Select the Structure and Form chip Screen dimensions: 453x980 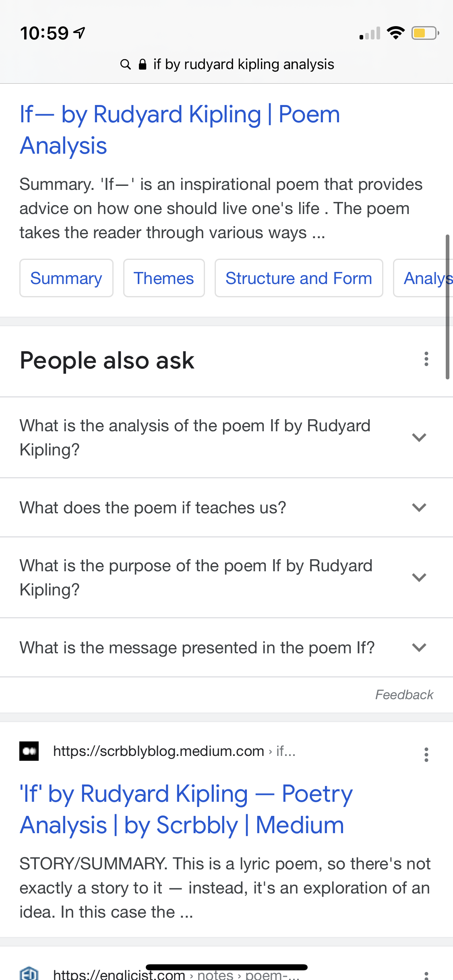299,278
